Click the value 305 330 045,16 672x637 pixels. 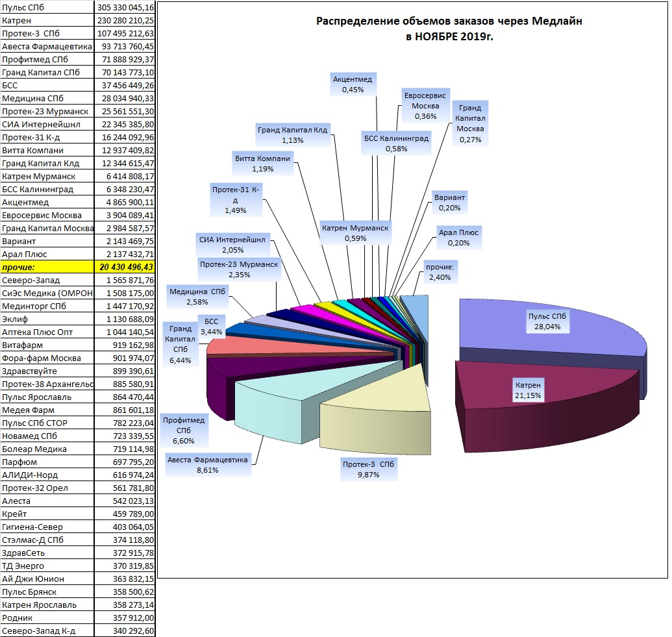coord(125,7)
